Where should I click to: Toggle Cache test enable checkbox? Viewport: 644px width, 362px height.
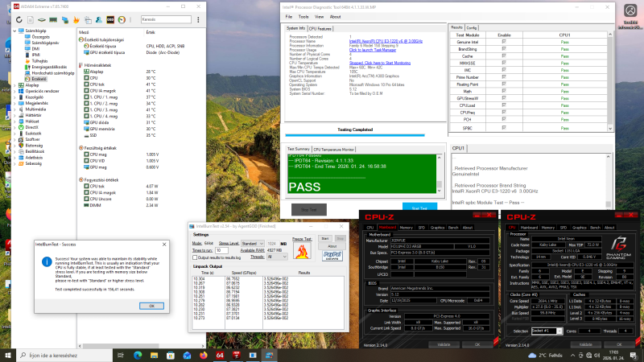pos(504,56)
